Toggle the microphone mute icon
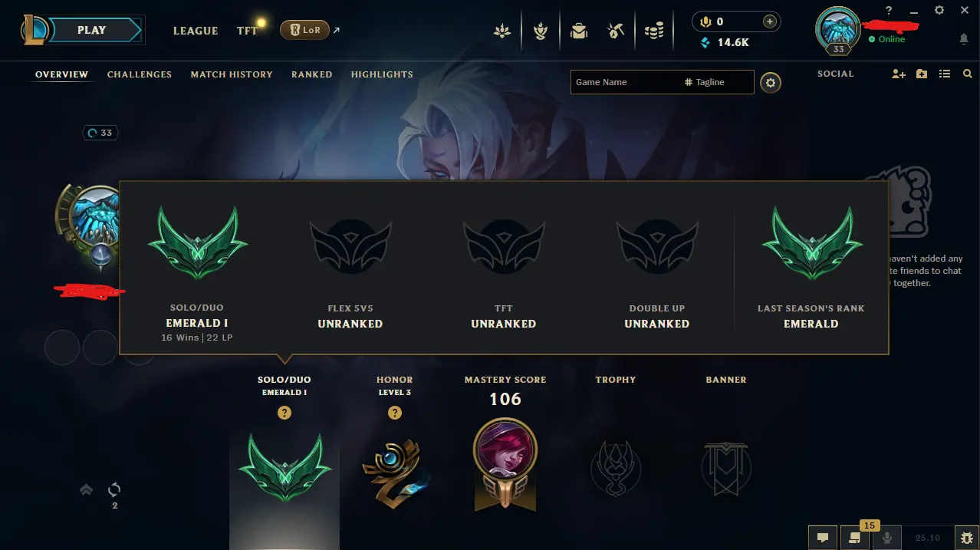 pos(887,538)
